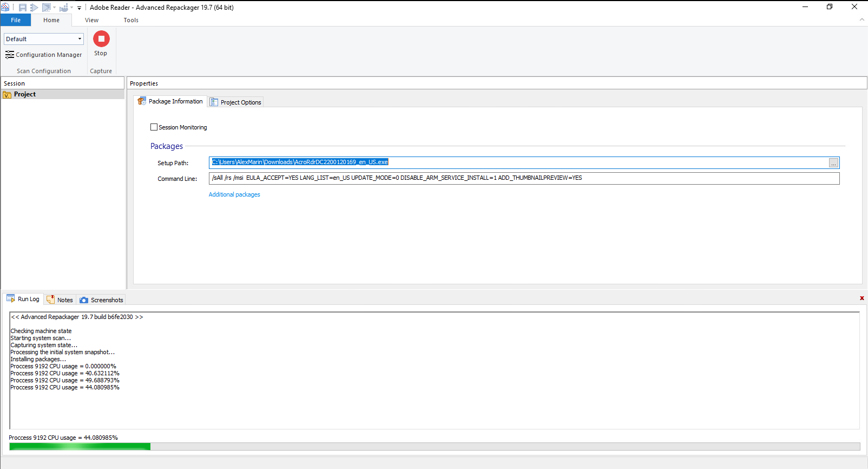Viewport: 868px width, 469px height.
Task: Switch to the Screenshots tab
Action: click(x=101, y=300)
